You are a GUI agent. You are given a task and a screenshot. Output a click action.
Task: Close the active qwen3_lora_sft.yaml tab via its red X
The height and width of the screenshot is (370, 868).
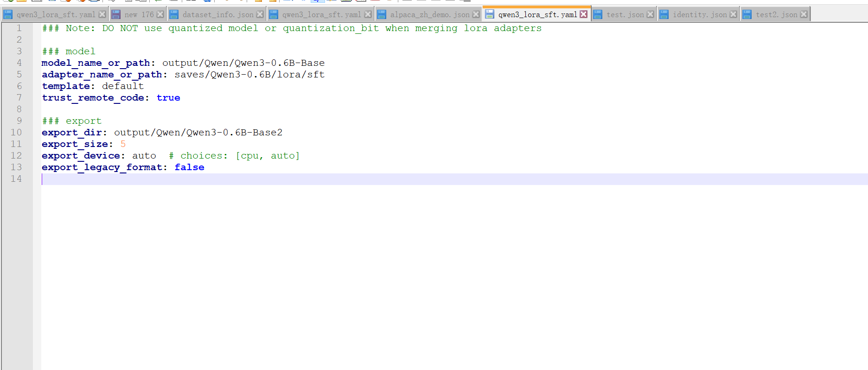click(584, 14)
